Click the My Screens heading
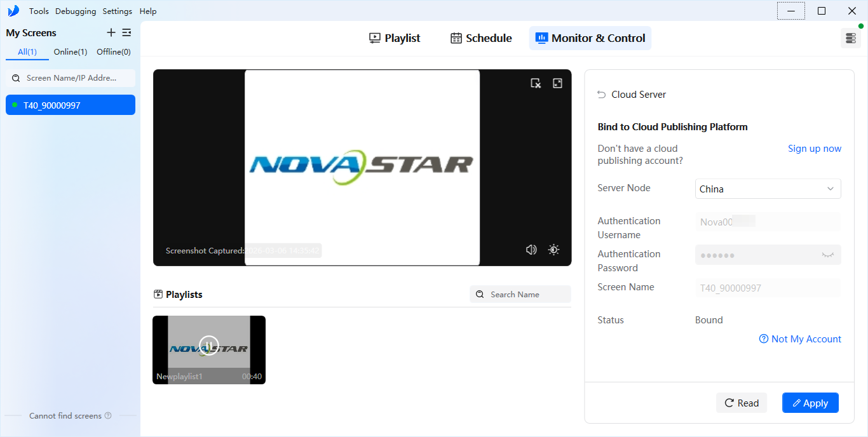The width and height of the screenshot is (868, 437). [x=31, y=33]
